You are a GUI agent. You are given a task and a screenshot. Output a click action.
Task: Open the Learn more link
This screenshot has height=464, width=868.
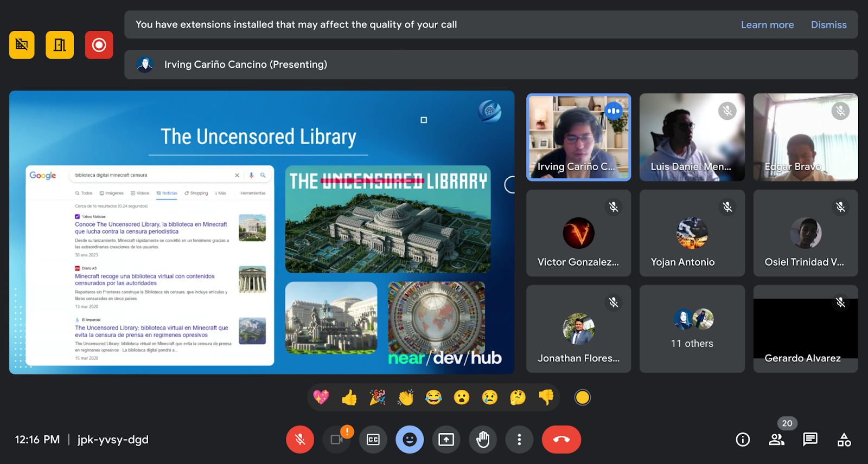click(767, 24)
